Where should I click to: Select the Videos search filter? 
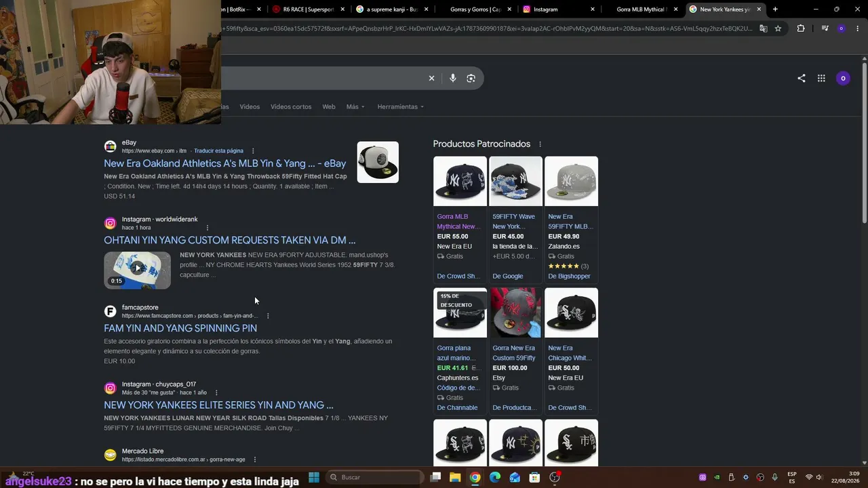[250, 106]
